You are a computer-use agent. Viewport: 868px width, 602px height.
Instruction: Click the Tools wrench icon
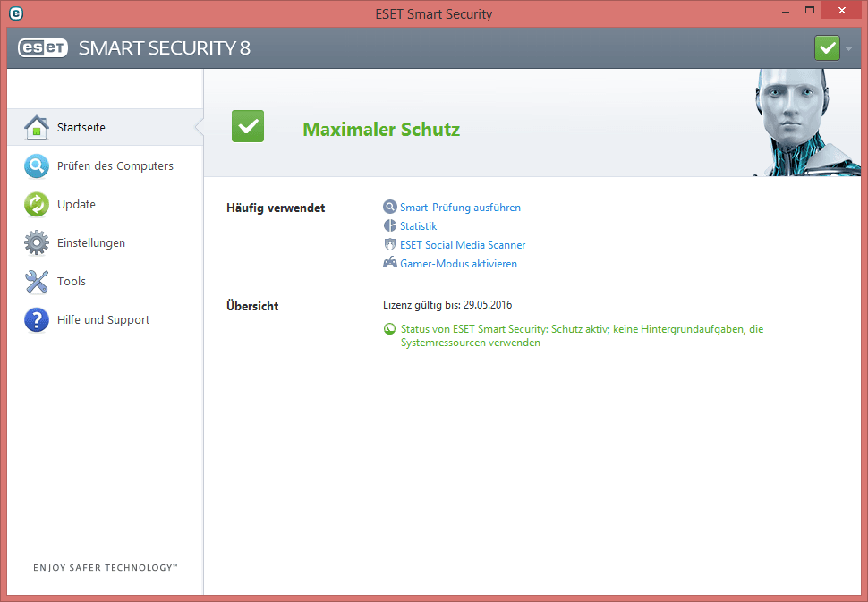tap(36, 282)
